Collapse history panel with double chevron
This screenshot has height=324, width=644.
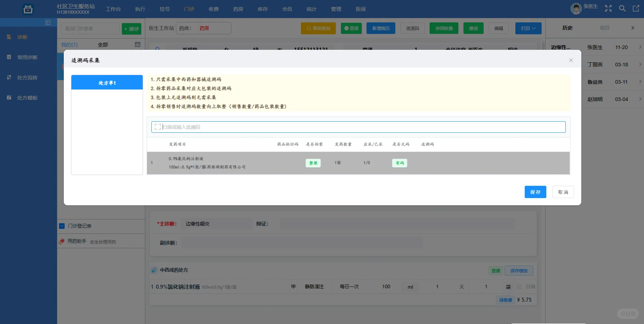point(632,28)
